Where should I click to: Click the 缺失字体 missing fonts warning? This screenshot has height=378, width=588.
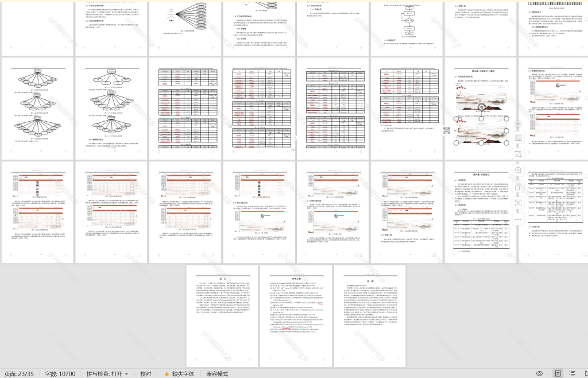179,374
